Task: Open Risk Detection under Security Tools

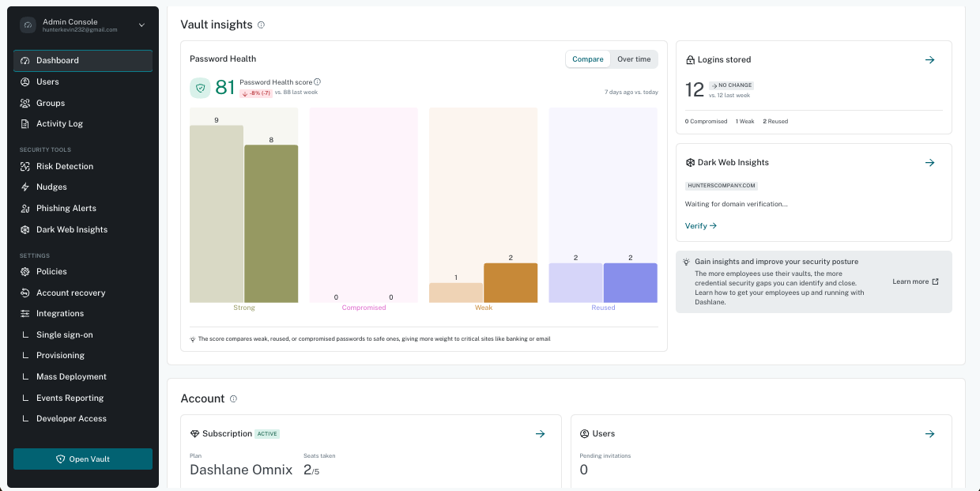Action: (x=83, y=166)
